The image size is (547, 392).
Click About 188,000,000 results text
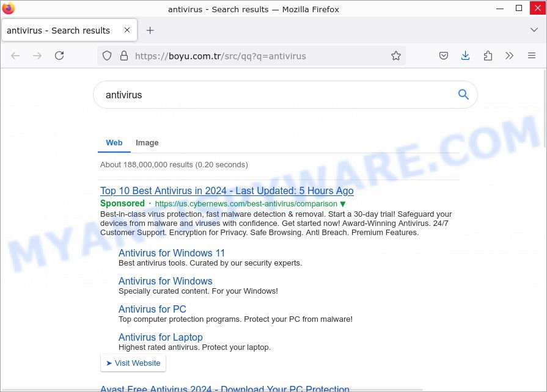click(x=174, y=165)
